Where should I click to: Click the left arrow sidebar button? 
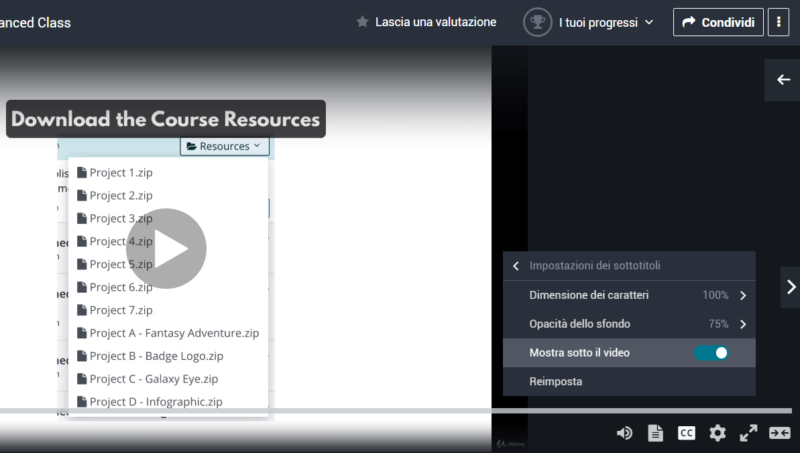coord(783,80)
